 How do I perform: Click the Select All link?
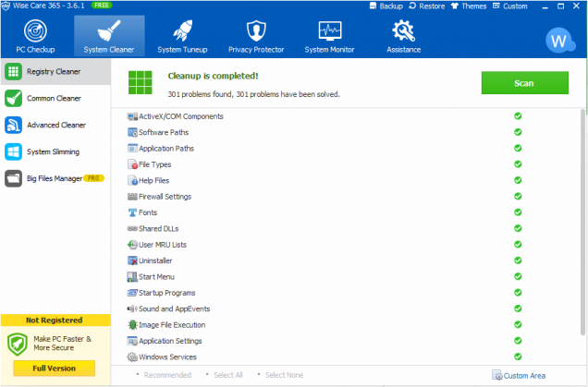(228, 375)
